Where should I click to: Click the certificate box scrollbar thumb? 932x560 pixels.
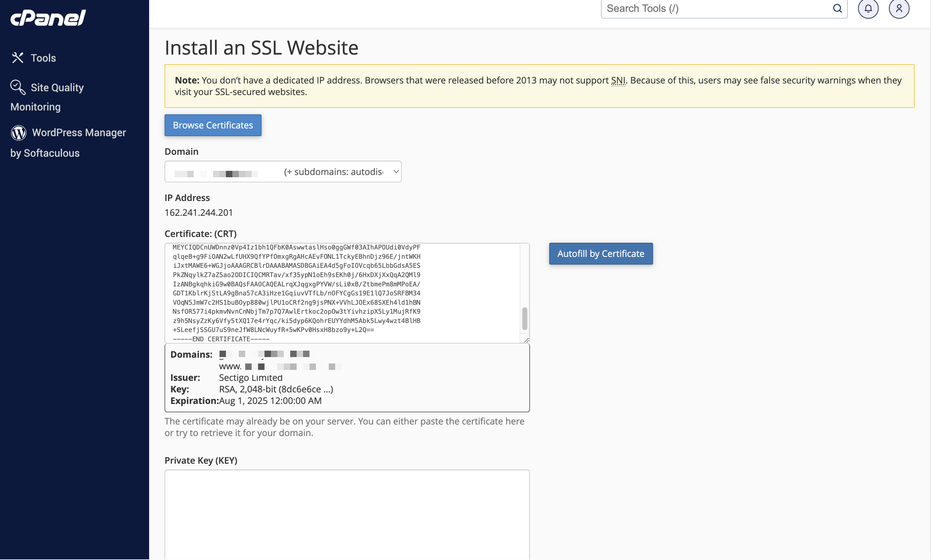click(524, 319)
